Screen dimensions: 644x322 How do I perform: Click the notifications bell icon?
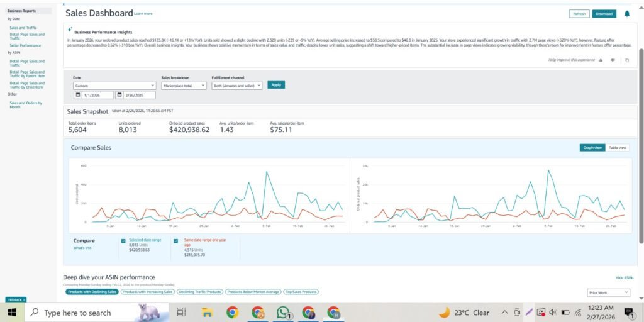click(626, 14)
